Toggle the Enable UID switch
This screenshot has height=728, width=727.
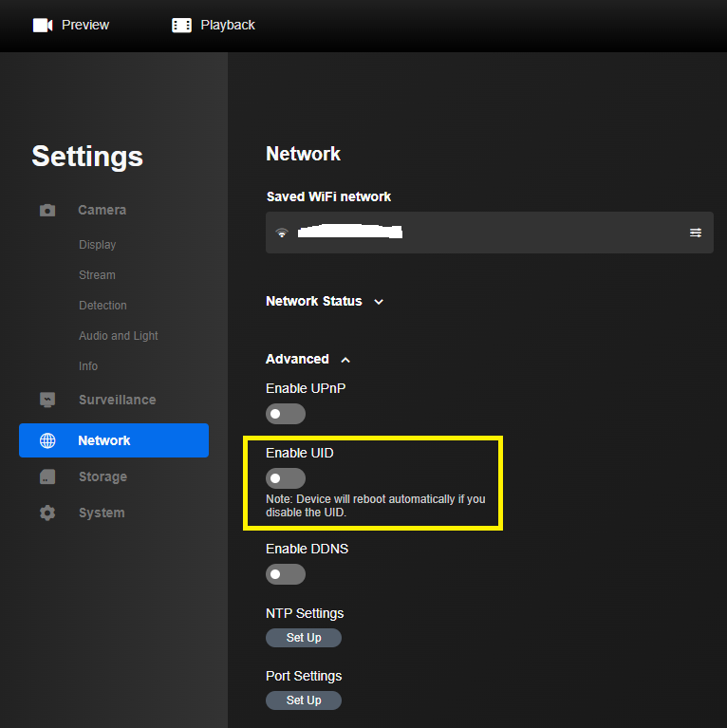(x=286, y=478)
